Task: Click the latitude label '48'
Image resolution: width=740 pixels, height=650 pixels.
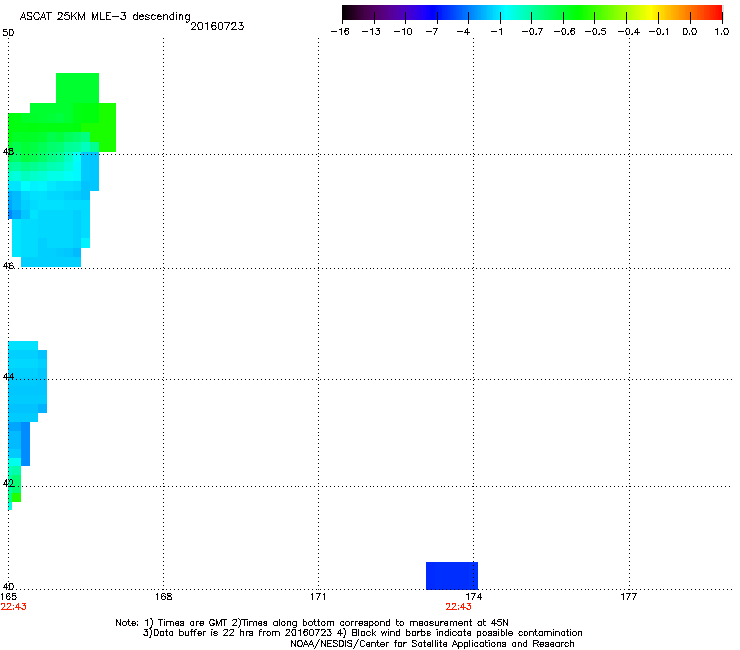Action: click(8, 152)
